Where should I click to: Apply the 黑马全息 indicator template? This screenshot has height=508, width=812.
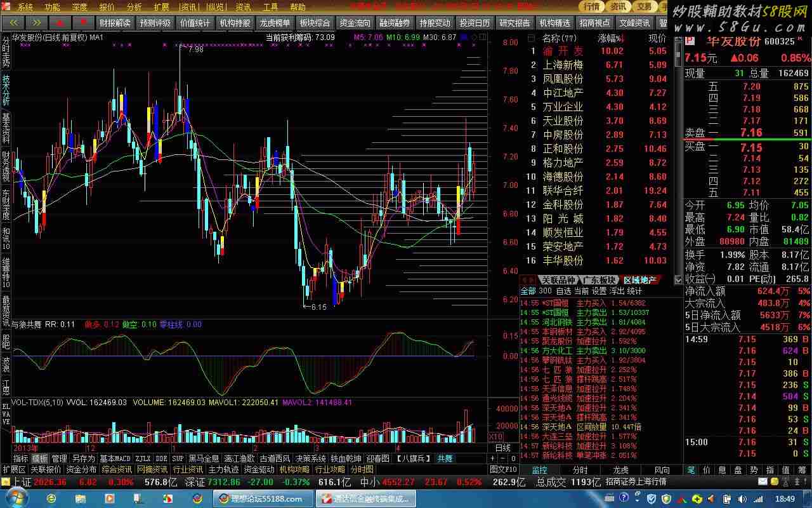click(204, 458)
